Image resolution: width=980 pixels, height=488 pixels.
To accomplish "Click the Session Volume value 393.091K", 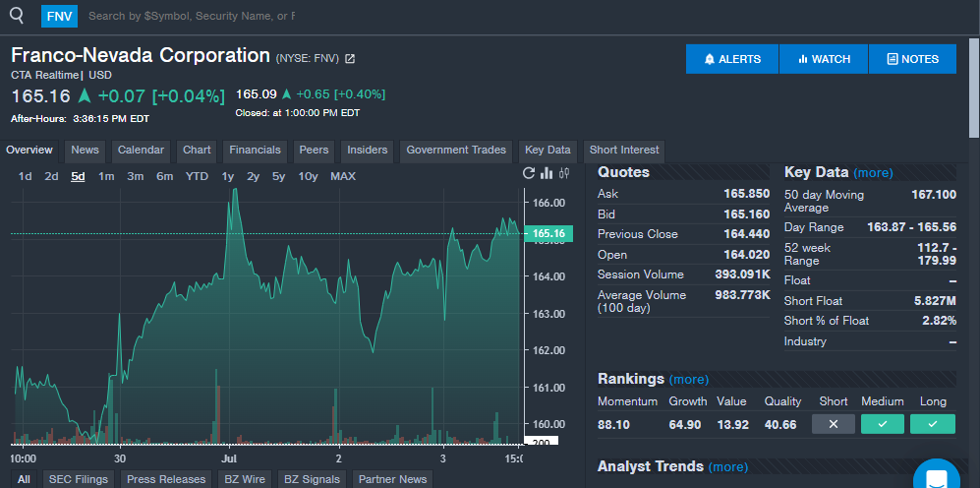I will click(742, 274).
